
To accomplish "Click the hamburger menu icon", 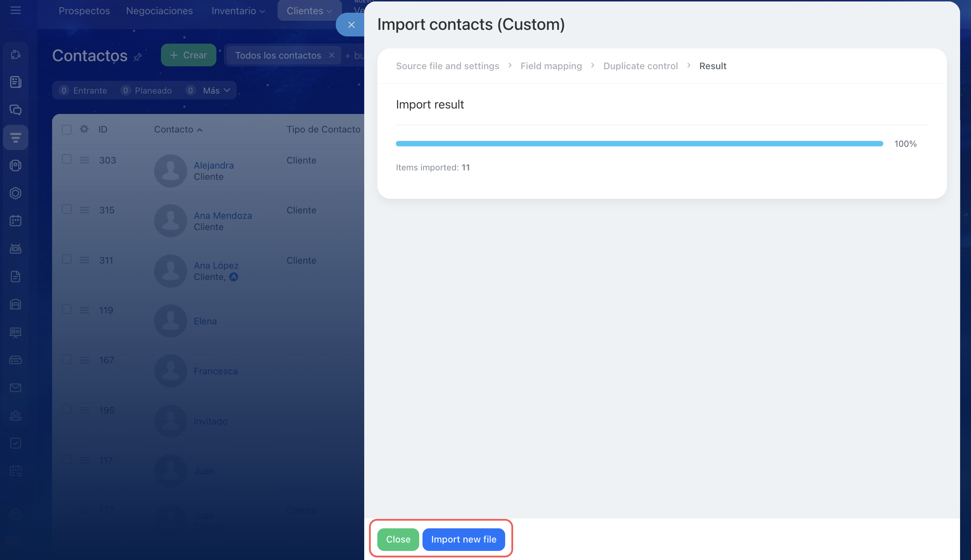I will pyautogui.click(x=15, y=11).
